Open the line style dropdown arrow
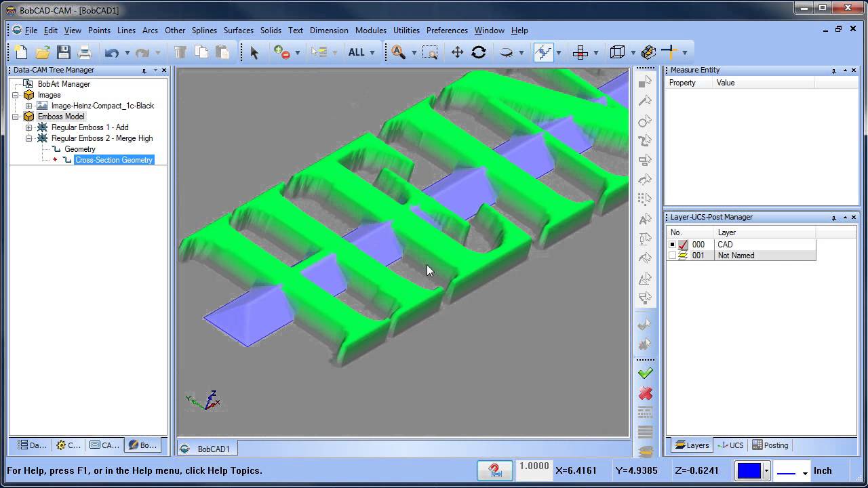868x488 pixels. [x=805, y=472]
